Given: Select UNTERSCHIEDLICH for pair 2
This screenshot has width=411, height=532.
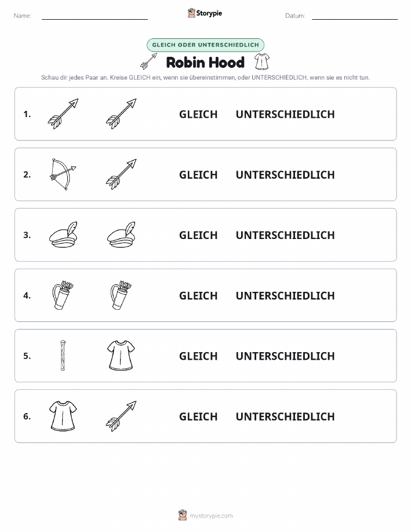Looking at the screenshot, I should pyautogui.click(x=285, y=175).
